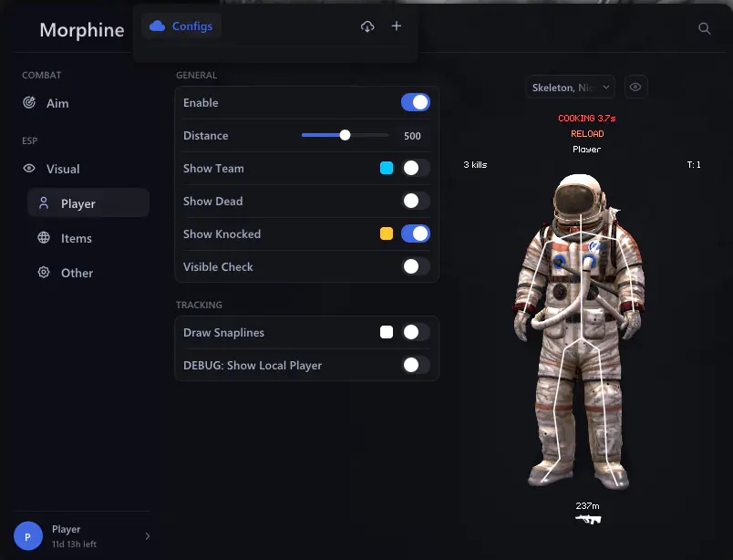733x560 pixels.
Task: Click the 'COOKING 3.7s' preview label
Action: [x=587, y=119]
